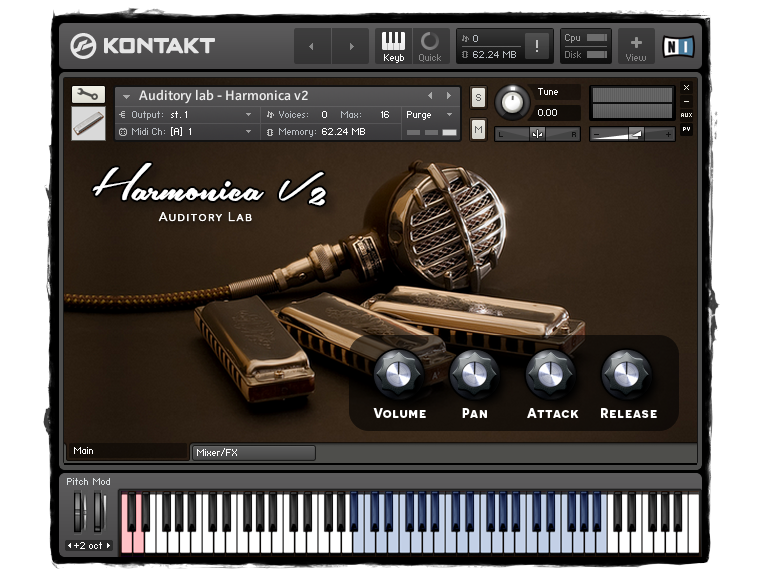The width and height of the screenshot is (760, 570).
Task: Solo the instrument with S button
Action: point(478,98)
